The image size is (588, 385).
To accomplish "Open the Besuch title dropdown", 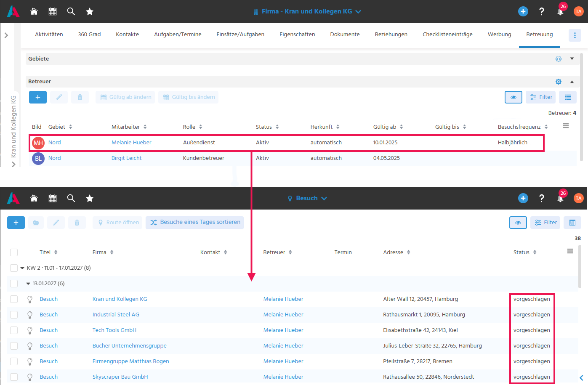I will tap(307, 198).
